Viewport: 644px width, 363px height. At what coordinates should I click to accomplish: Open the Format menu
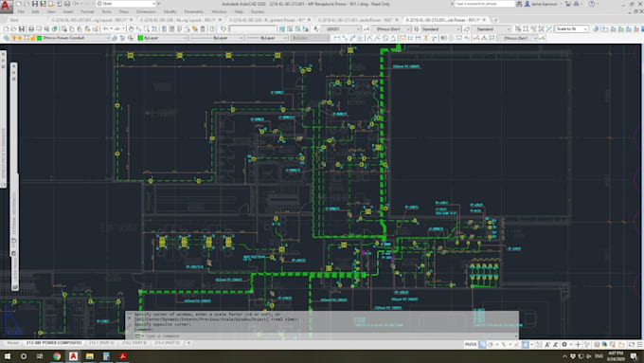[87, 12]
